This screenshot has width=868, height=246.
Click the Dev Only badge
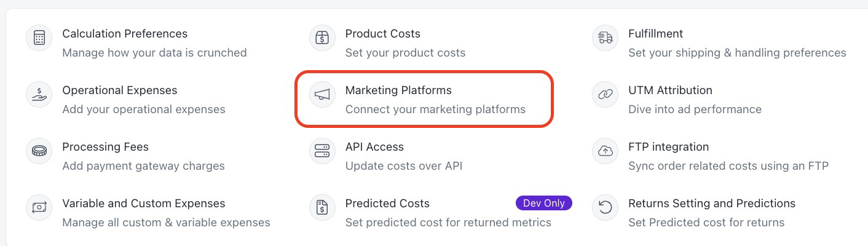[544, 203]
